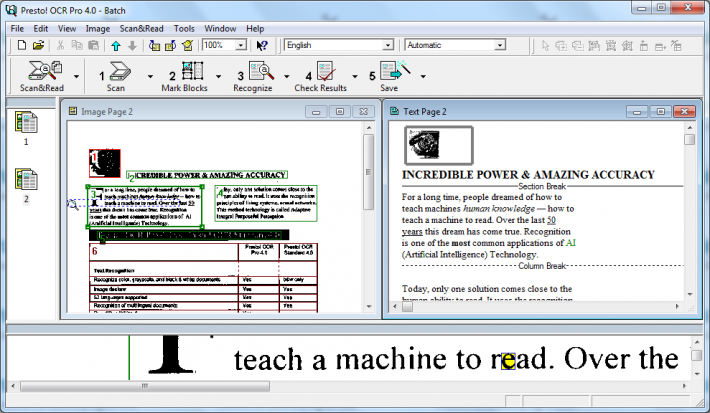710x413 pixels.
Task: Click the Image Page 2 window icon
Action: click(72, 111)
